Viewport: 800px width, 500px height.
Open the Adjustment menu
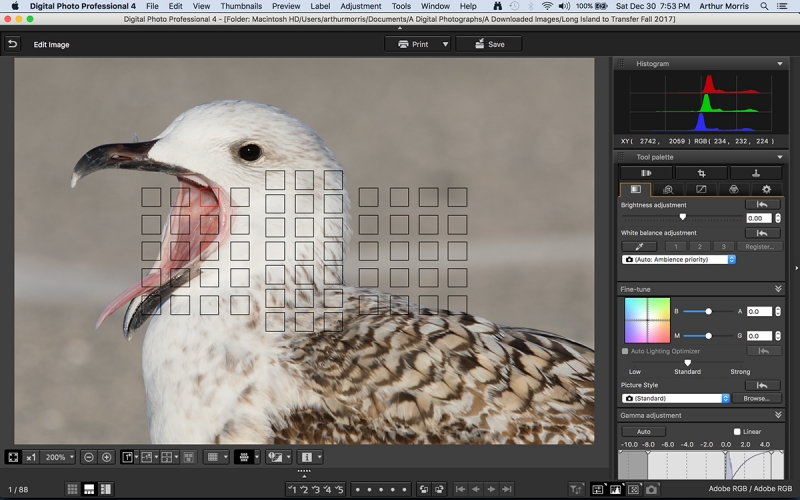[361, 6]
